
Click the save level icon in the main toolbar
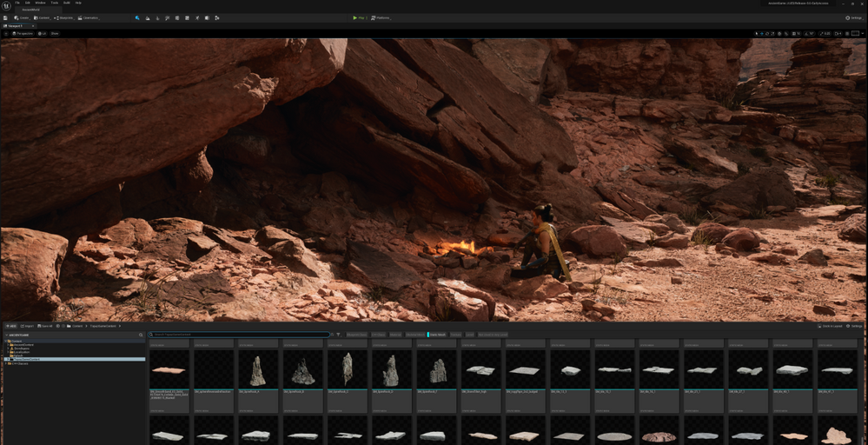[5, 17]
